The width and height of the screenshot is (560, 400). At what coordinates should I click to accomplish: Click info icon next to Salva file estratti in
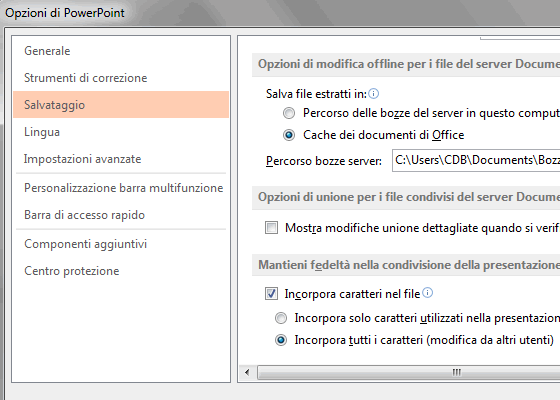[373, 94]
